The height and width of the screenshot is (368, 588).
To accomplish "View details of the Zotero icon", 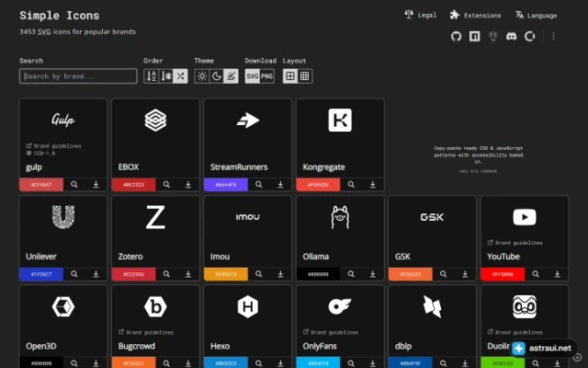I will 166,274.
